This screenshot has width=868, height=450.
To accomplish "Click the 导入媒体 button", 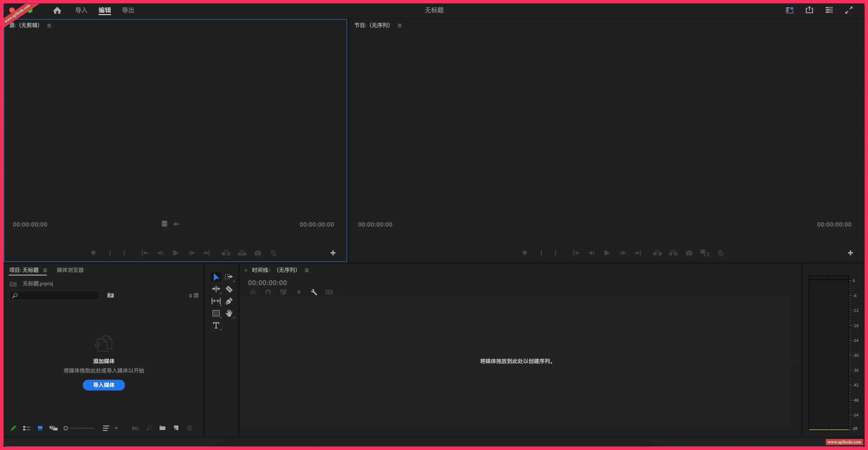I will pos(104,385).
